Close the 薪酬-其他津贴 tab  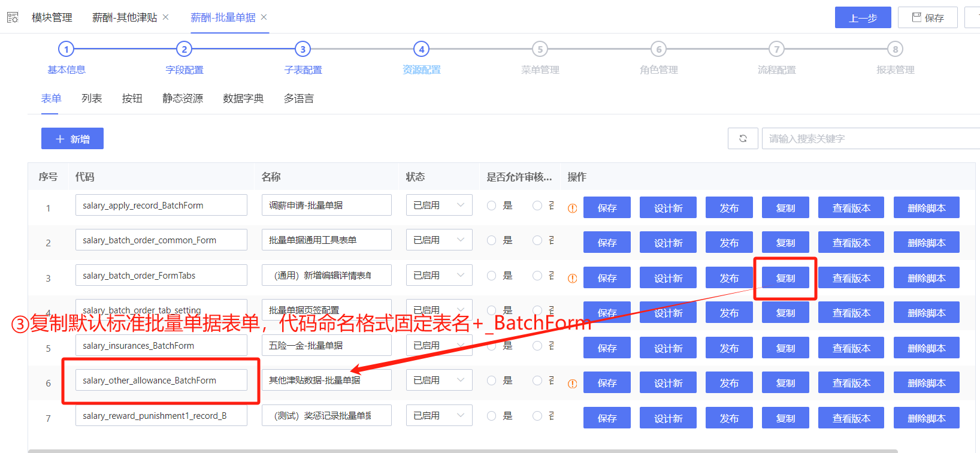tap(166, 17)
